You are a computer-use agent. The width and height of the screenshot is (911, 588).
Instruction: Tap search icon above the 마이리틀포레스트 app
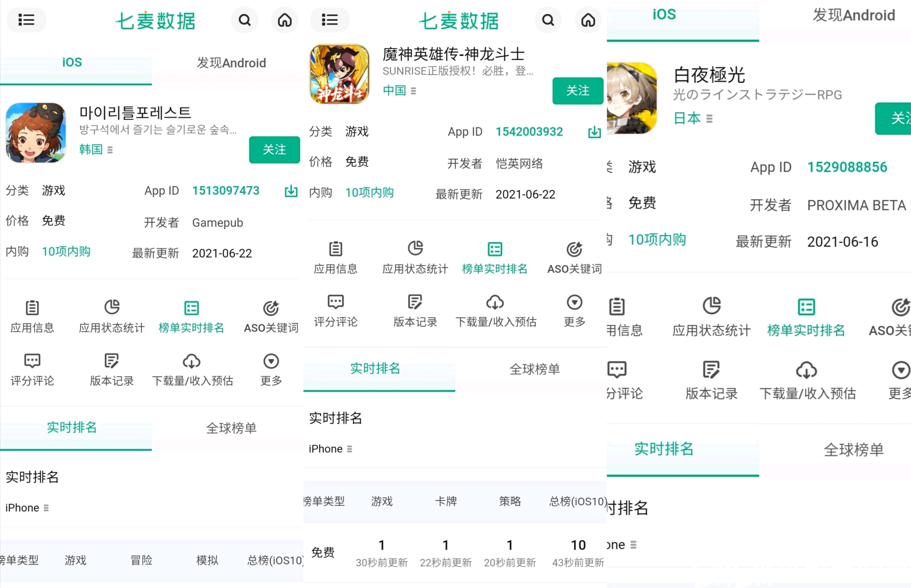(x=244, y=20)
